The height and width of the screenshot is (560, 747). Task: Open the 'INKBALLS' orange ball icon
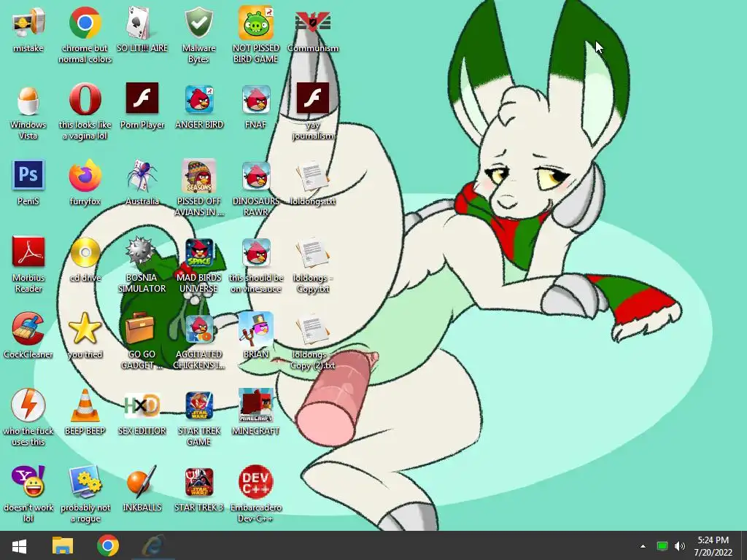[x=142, y=481]
